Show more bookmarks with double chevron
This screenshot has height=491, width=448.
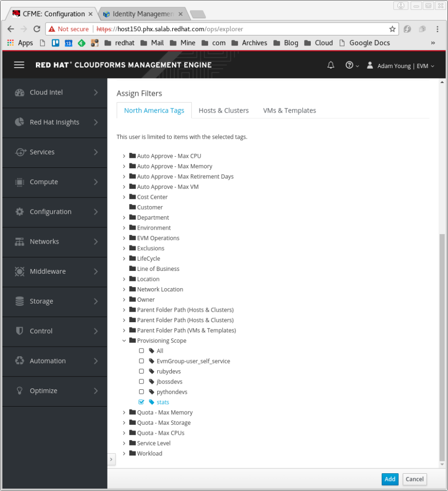[433, 43]
